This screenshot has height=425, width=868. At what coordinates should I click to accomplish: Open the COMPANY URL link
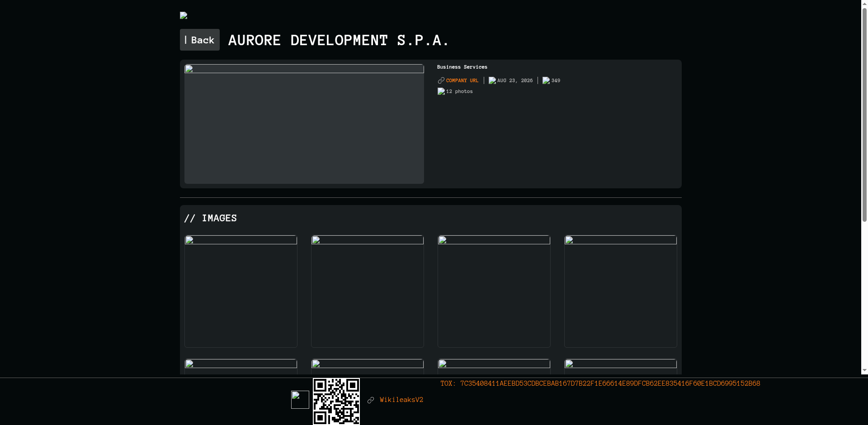point(462,80)
